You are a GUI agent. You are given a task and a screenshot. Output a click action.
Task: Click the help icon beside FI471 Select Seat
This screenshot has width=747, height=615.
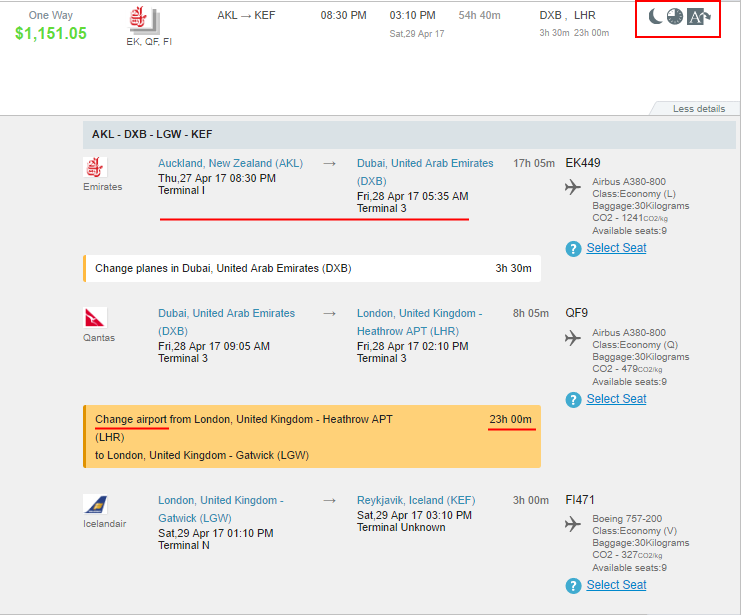573,586
